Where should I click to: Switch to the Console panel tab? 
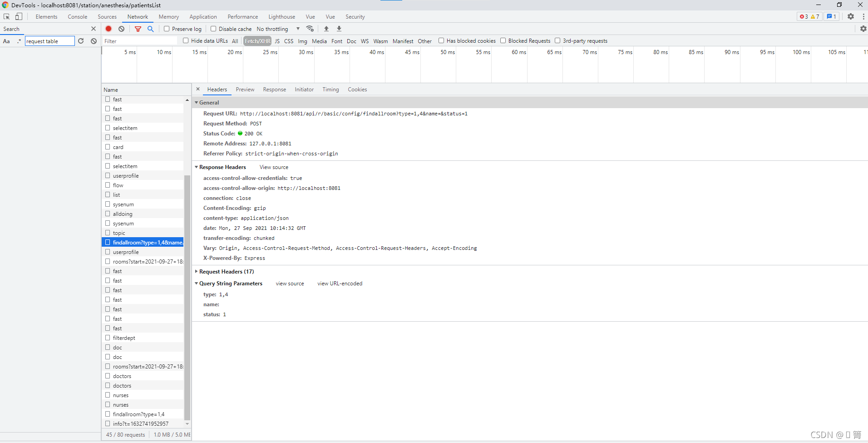click(77, 17)
